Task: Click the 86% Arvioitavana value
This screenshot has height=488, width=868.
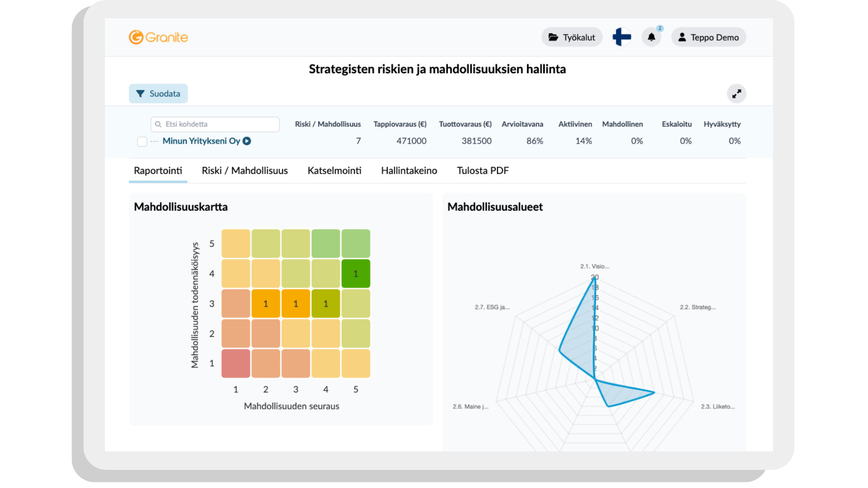Action: point(535,141)
